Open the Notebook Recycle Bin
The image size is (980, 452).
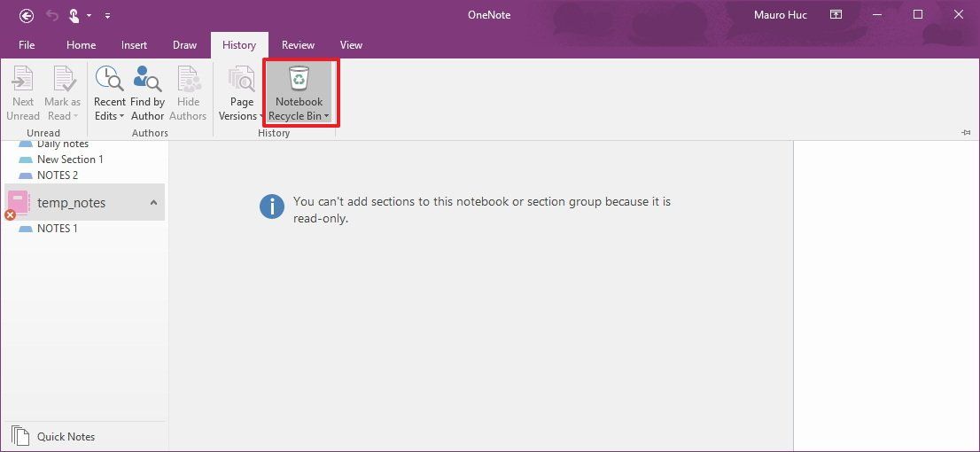(299, 93)
